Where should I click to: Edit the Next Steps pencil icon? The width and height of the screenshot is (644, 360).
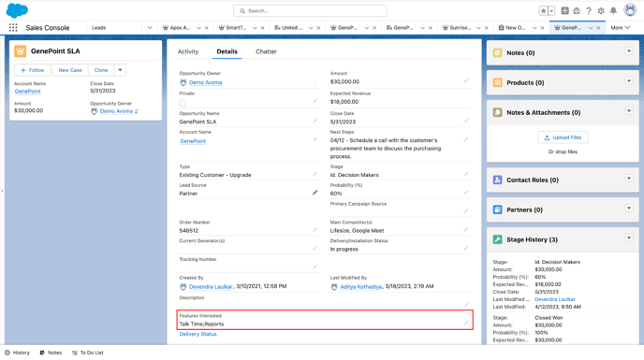point(466,139)
